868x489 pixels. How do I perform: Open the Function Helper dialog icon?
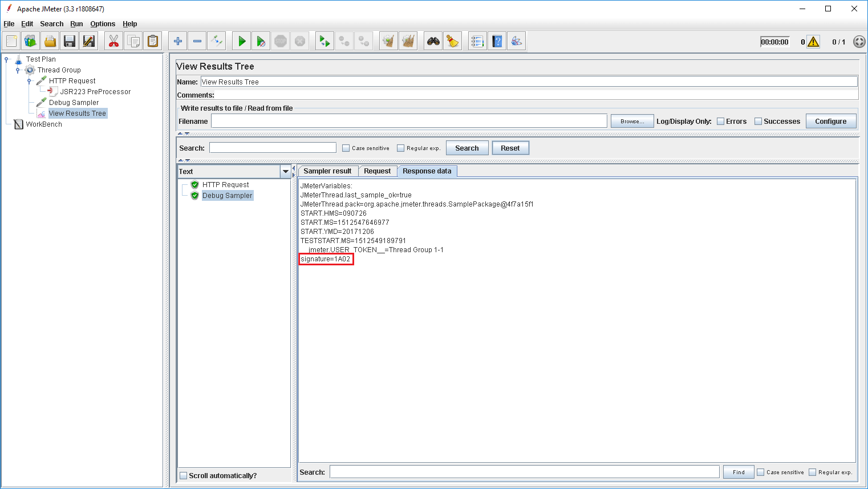coord(477,41)
